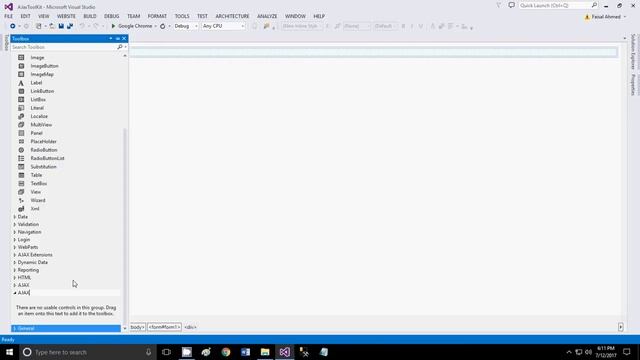This screenshot has height=360, width=640.
Task: Open the TOOLS menu
Action: (x=182, y=16)
